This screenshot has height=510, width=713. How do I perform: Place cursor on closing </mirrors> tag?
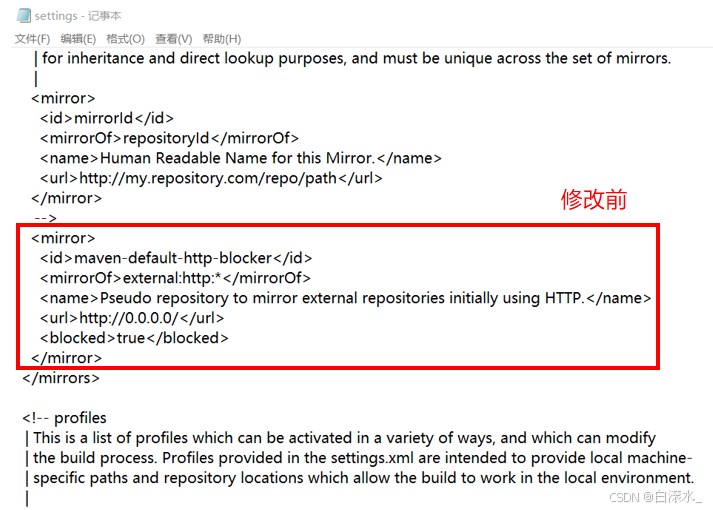coord(60,378)
